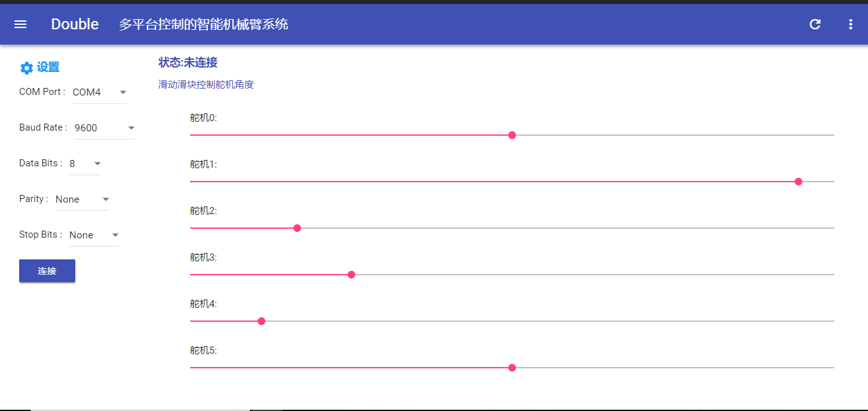Viewport: 868px width, 411px height.
Task: Open the Baud Rate dropdown
Action: [x=105, y=128]
